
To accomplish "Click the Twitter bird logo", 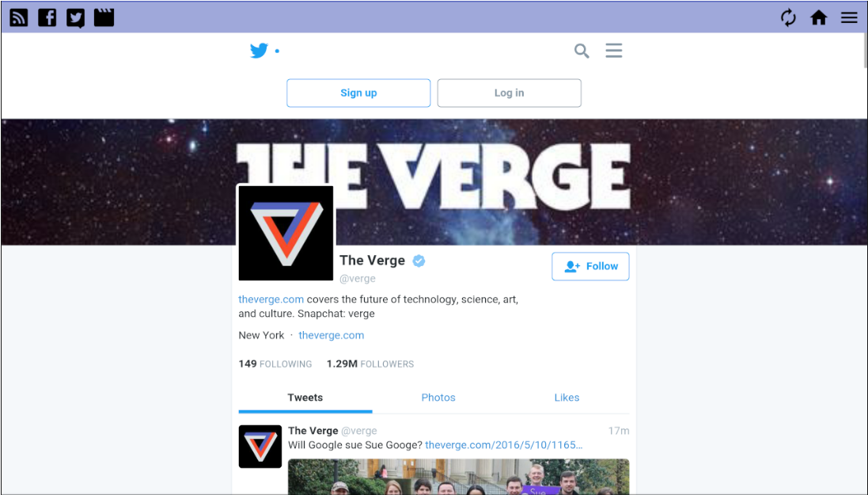I will click(259, 51).
